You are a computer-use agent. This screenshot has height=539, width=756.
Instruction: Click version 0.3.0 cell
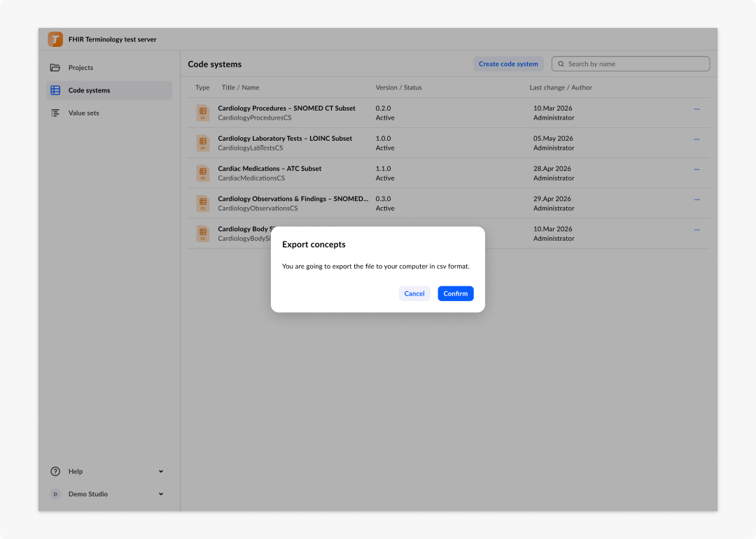pyautogui.click(x=384, y=199)
